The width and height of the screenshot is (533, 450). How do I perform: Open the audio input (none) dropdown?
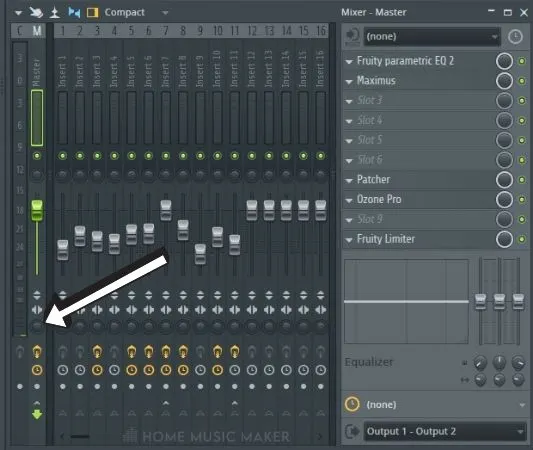click(x=432, y=36)
